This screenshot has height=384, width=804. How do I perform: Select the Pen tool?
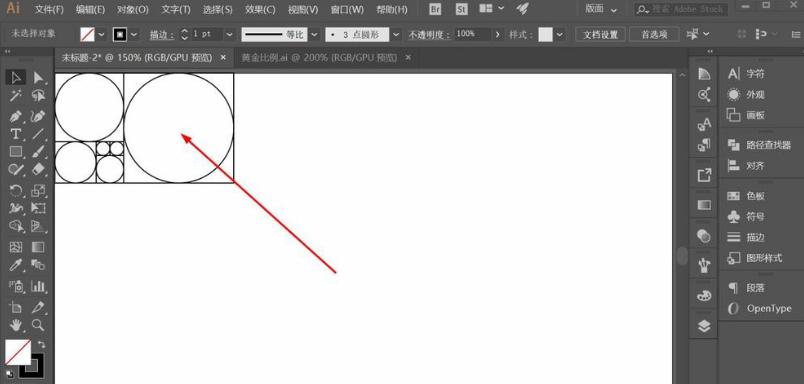[x=15, y=116]
